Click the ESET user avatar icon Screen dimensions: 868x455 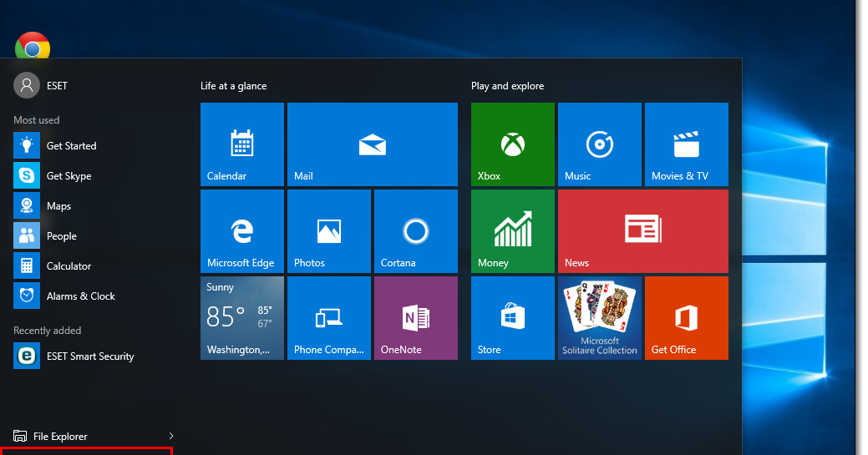pyautogui.click(x=27, y=85)
